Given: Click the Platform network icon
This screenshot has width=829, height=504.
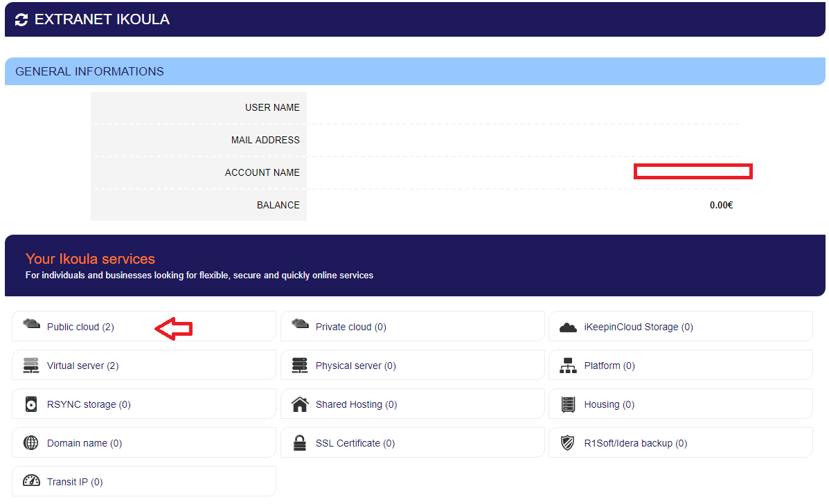Looking at the screenshot, I should 568,366.
